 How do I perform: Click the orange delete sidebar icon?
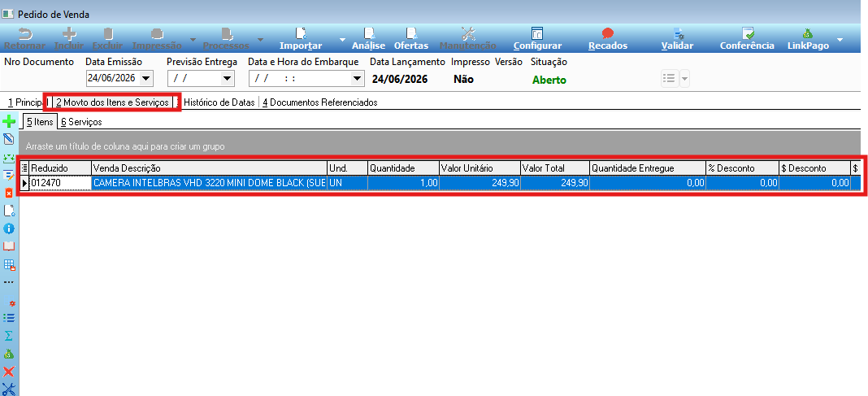pos(9,193)
